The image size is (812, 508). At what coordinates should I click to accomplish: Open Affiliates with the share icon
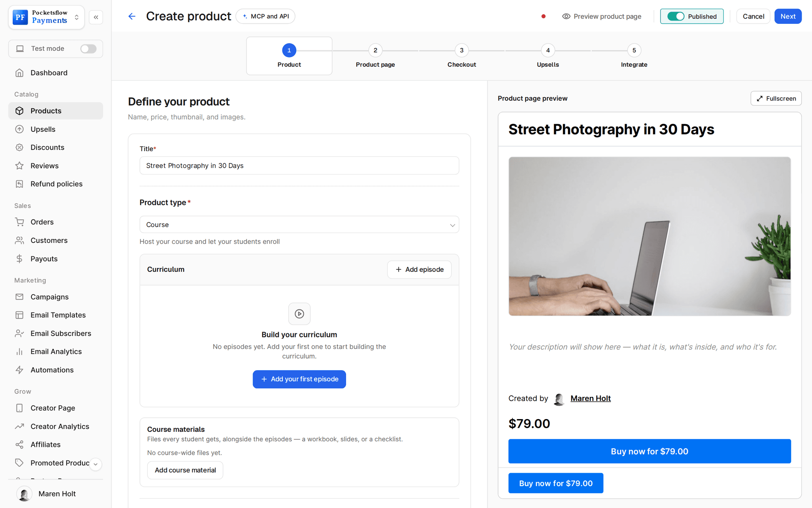coord(56,444)
